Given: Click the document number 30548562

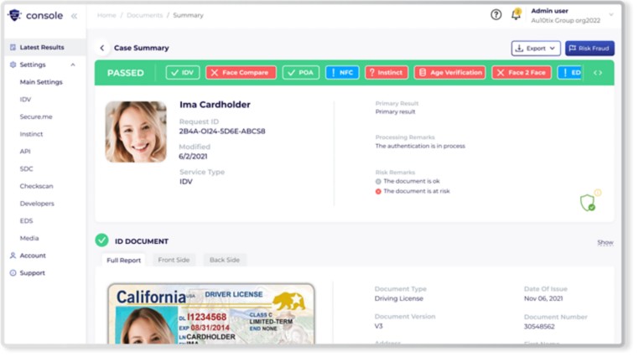Looking at the screenshot, I should (539, 327).
